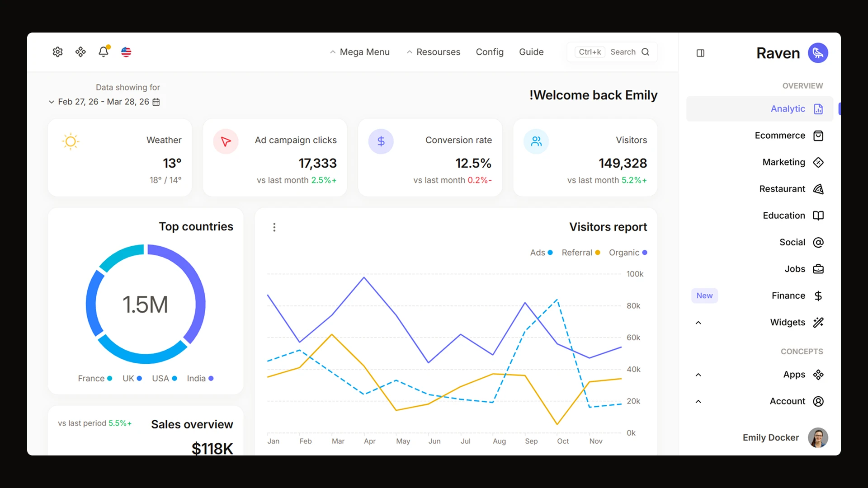This screenshot has width=868, height=488.
Task: Click the Social at-sign icon
Action: point(818,242)
